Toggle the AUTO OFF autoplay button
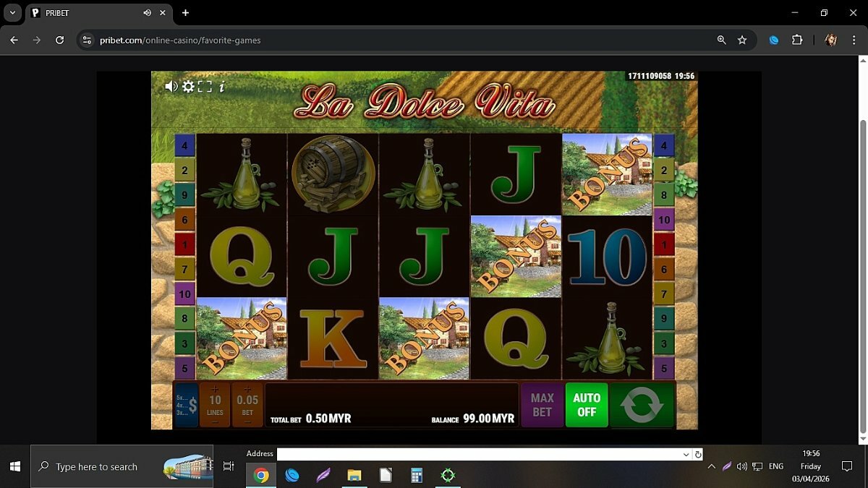The image size is (868, 488). (587, 405)
